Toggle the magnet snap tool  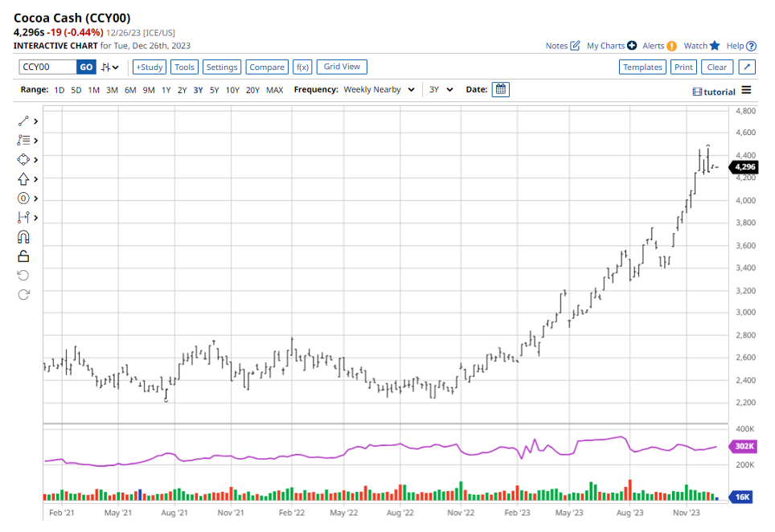pos(23,237)
